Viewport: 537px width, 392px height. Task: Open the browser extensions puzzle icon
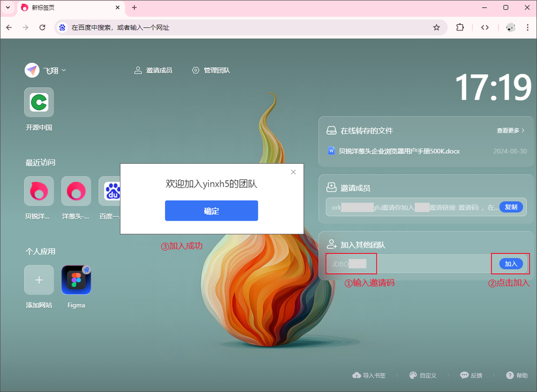[460, 28]
